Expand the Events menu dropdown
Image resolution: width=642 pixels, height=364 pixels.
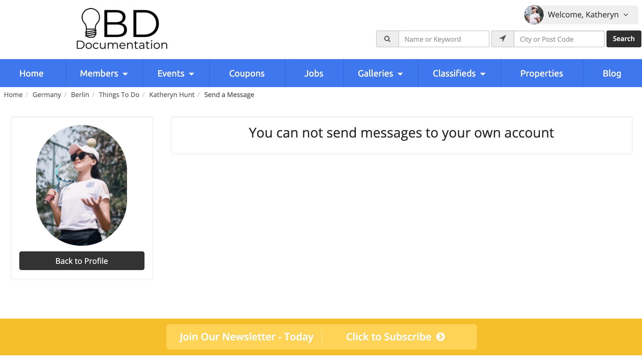pos(176,73)
